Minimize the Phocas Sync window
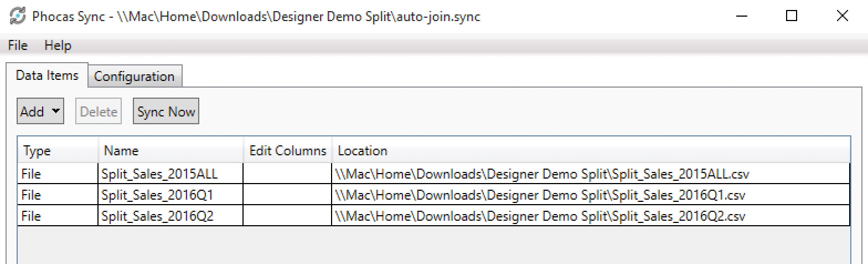The image size is (868, 264). (741, 17)
